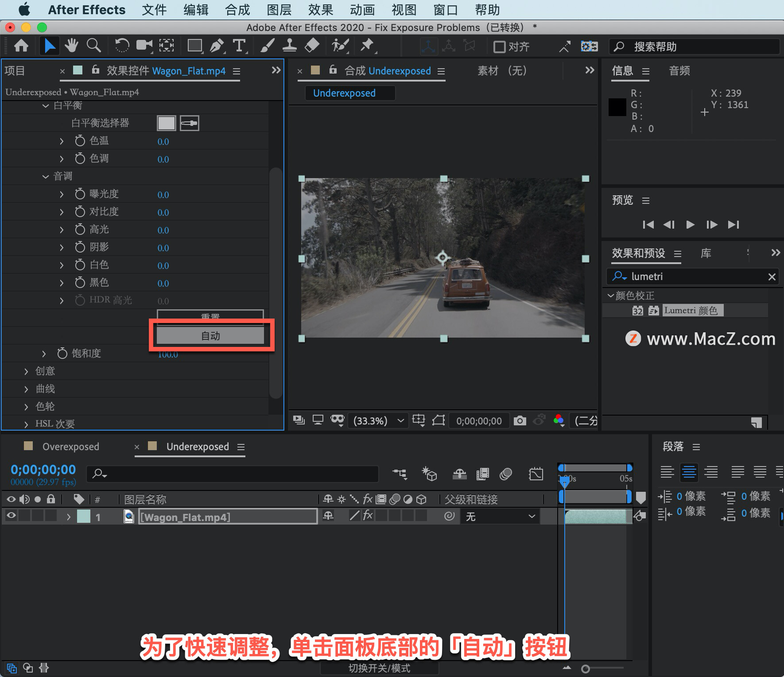Select the Pen tool
This screenshot has width=784, height=677.
[x=217, y=46]
